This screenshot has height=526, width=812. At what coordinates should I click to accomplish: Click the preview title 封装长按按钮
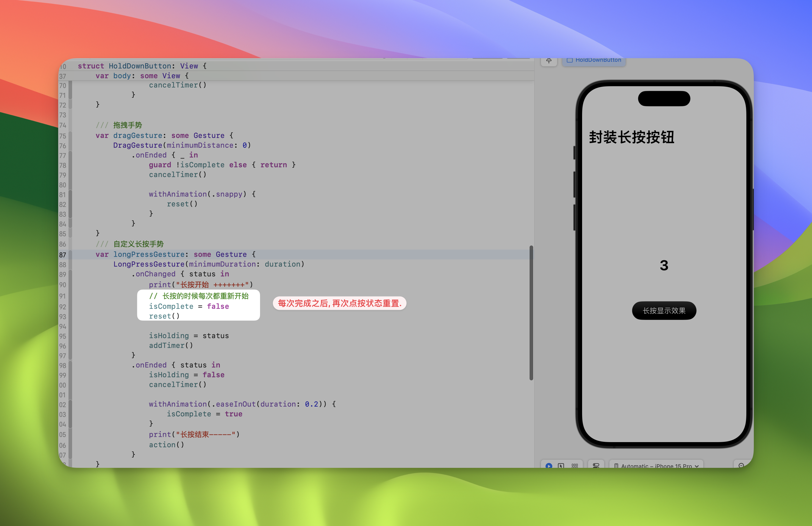[632, 137]
